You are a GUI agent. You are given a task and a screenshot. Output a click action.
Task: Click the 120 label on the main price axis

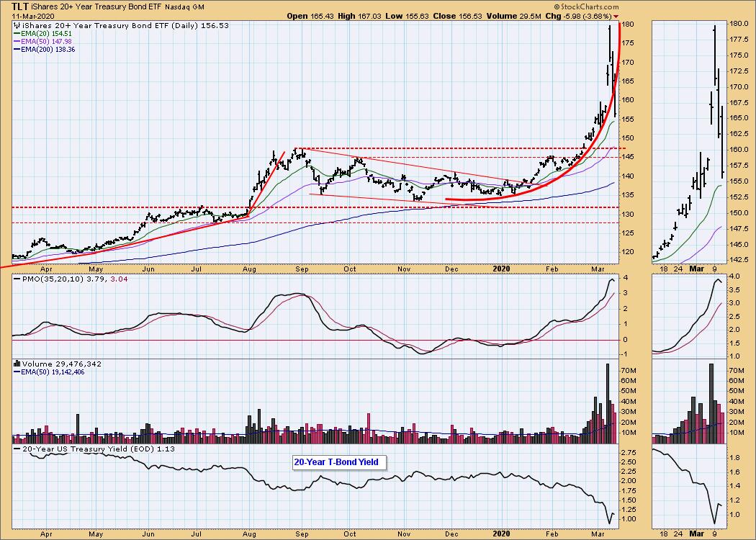[x=629, y=252]
